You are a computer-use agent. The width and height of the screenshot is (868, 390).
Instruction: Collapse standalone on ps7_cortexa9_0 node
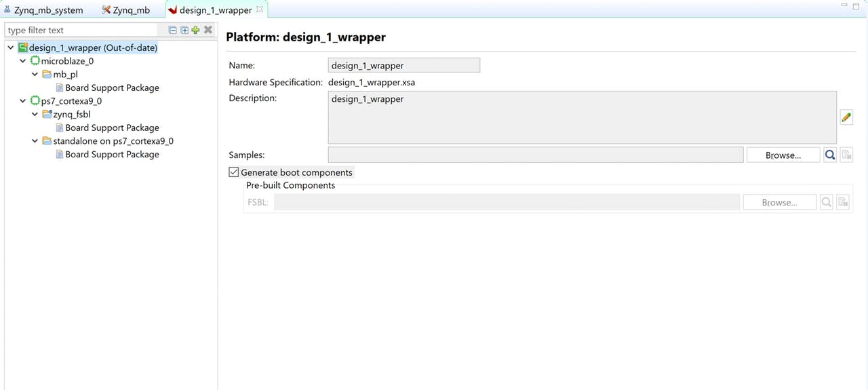point(35,141)
